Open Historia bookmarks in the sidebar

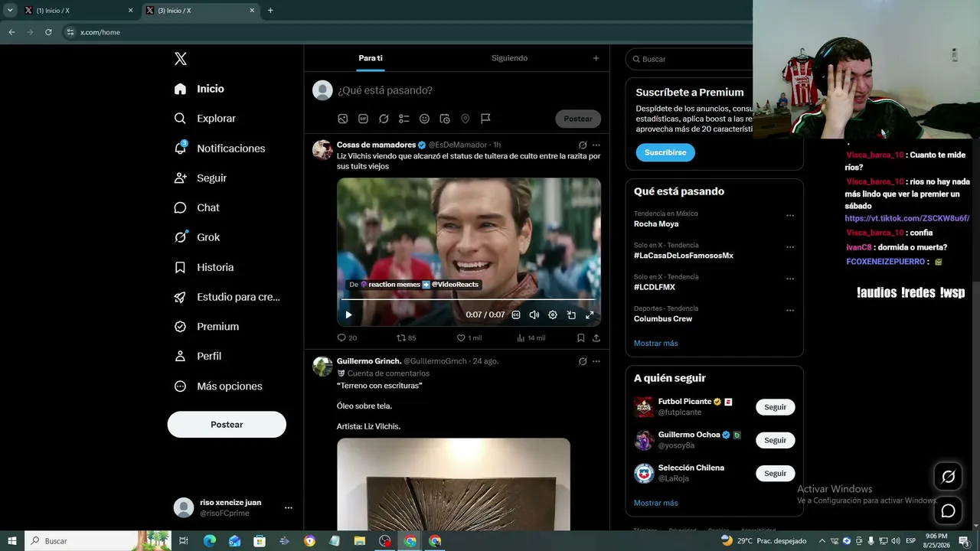coord(204,267)
